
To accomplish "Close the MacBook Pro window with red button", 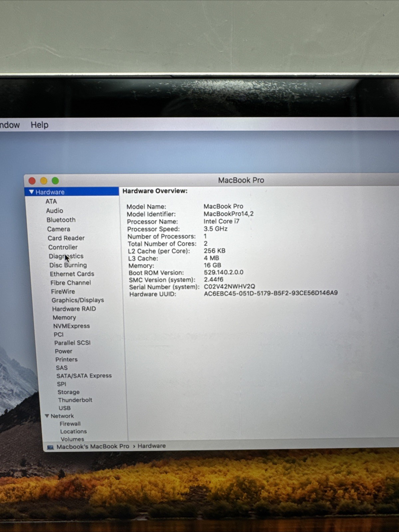I will pos(32,181).
